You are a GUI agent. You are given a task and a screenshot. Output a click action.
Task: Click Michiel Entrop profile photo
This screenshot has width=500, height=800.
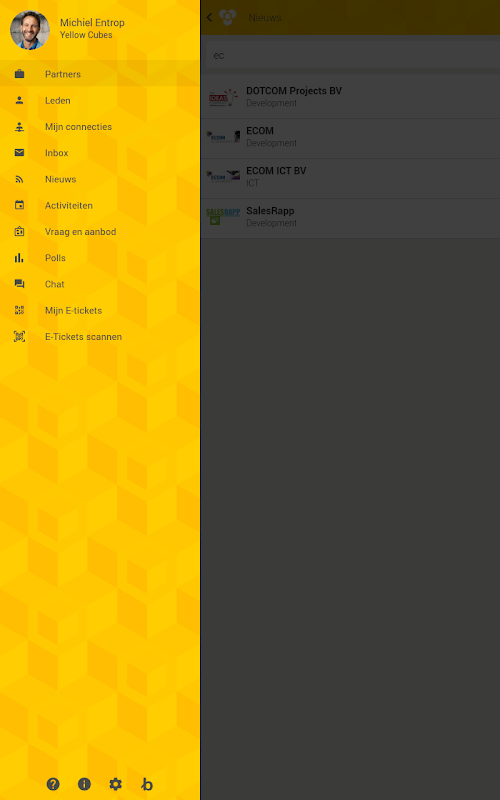30,30
